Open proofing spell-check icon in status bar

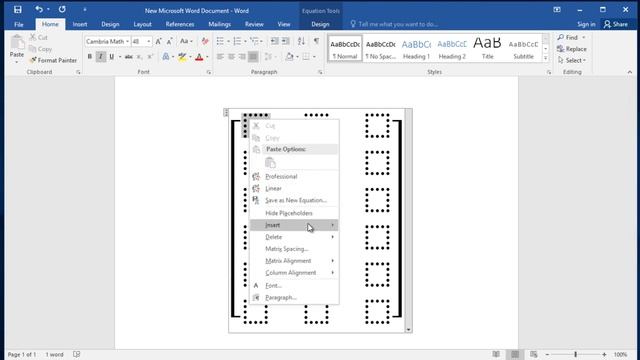pyautogui.click(x=76, y=354)
